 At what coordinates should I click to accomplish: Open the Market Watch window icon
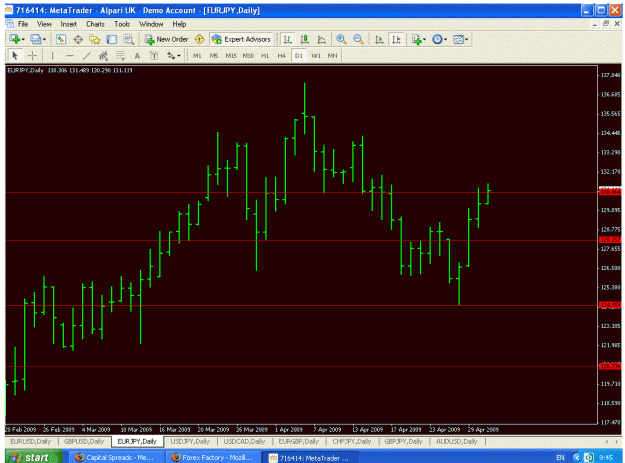click(61, 39)
